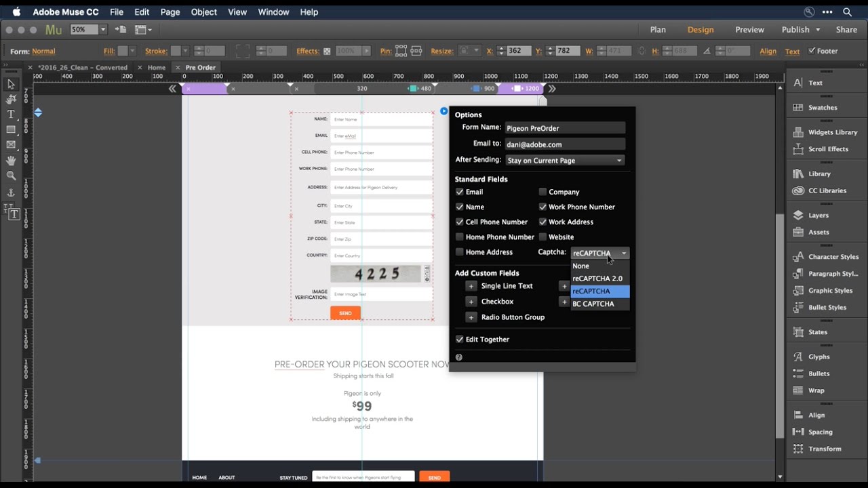Click the Form Name input field
This screenshot has height=488, width=868.
[565, 128]
